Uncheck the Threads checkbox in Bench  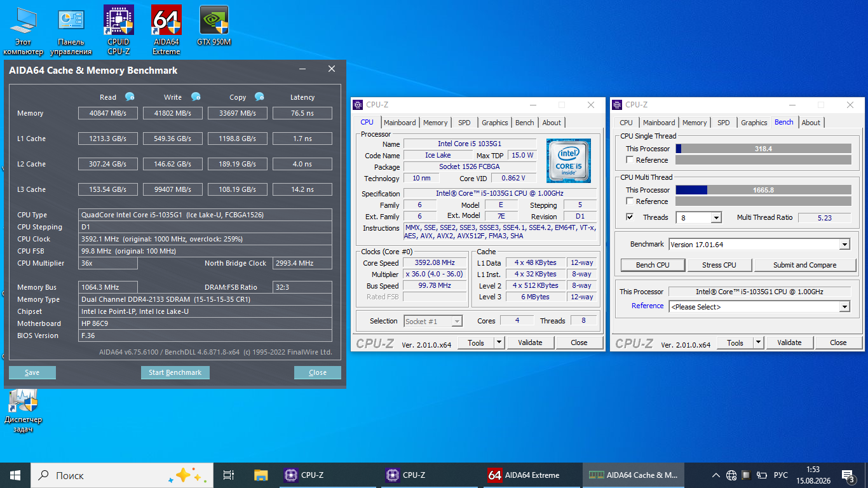pyautogui.click(x=630, y=217)
